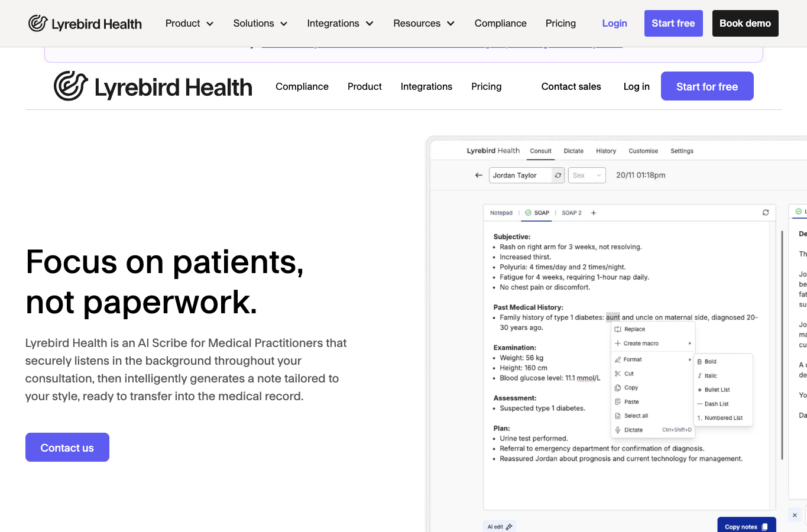Click the "Focus on patients, not paperwork." heading
Image resolution: width=807 pixels, height=532 pixels.
point(165,282)
